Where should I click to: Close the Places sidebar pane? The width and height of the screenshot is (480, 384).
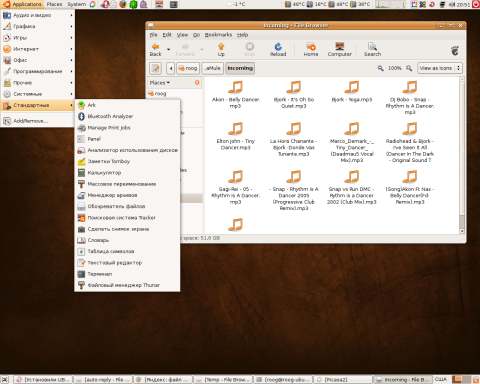tap(197, 82)
